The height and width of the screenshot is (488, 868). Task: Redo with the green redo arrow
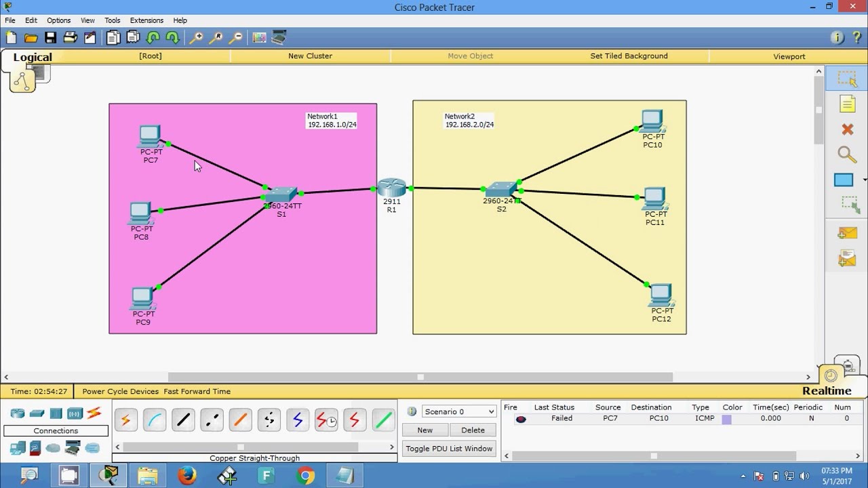pos(173,38)
